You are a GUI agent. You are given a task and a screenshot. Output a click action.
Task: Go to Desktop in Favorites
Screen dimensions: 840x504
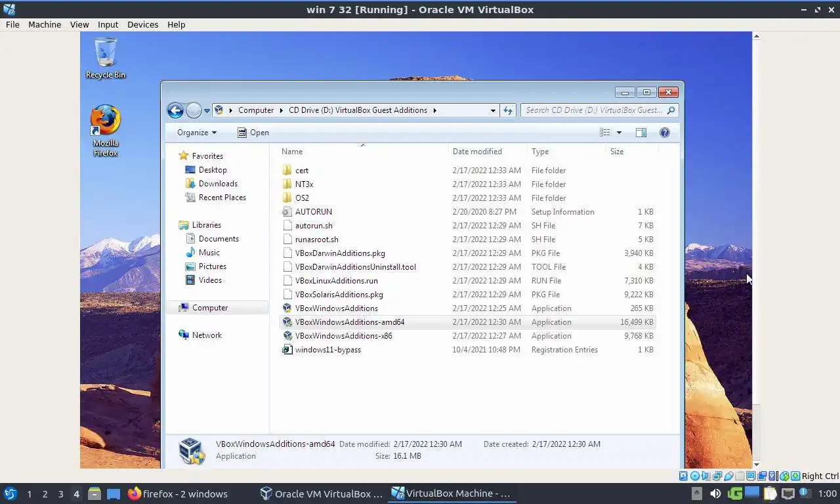click(x=213, y=170)
